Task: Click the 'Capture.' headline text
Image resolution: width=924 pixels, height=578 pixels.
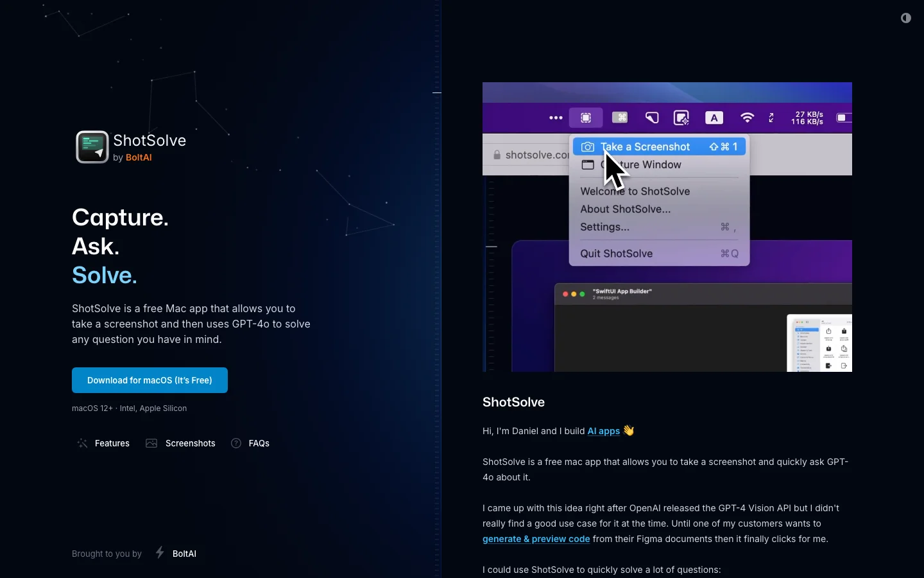Action: pos(121,218)
